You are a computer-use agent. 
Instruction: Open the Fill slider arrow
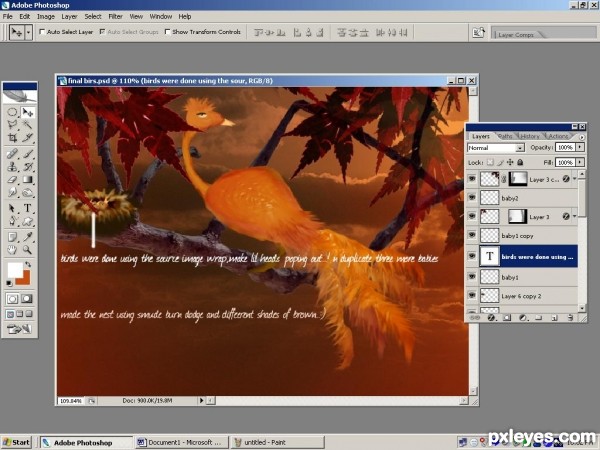coord(580,163)
